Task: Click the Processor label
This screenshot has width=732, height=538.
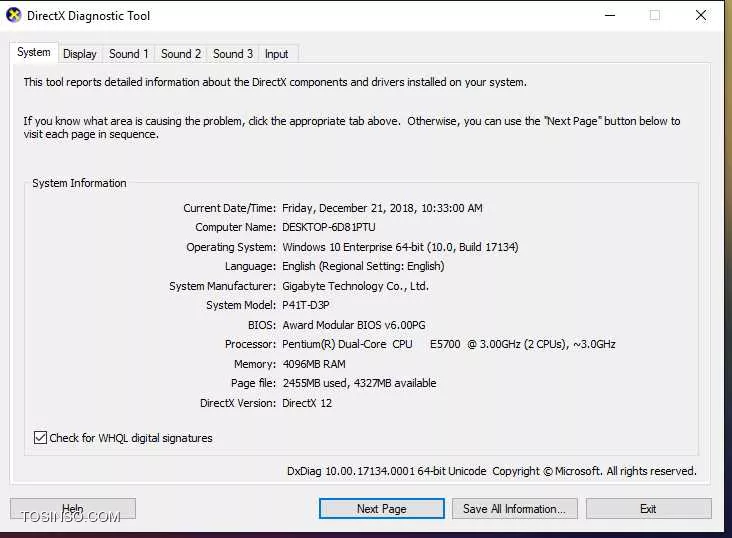Action: point(250,344)
